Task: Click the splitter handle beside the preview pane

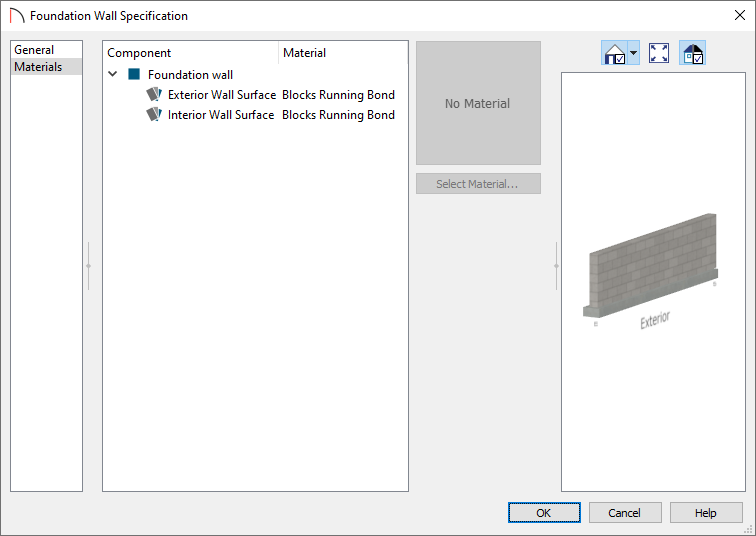Action: pos(556,266)
